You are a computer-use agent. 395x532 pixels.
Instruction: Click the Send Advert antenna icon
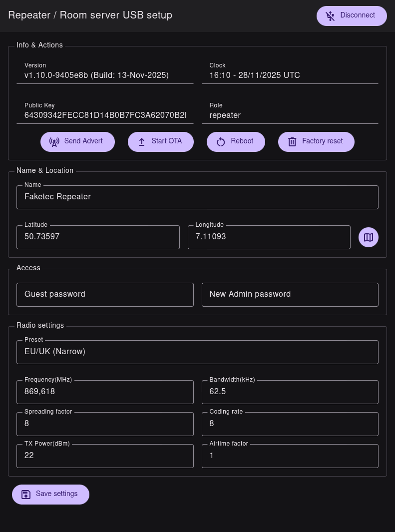54,142
